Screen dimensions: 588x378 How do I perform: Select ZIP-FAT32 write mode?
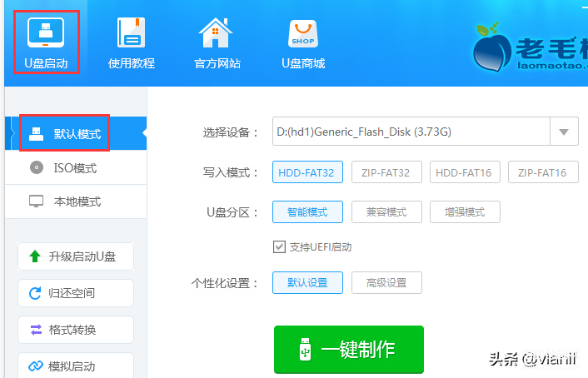[386, 173]
